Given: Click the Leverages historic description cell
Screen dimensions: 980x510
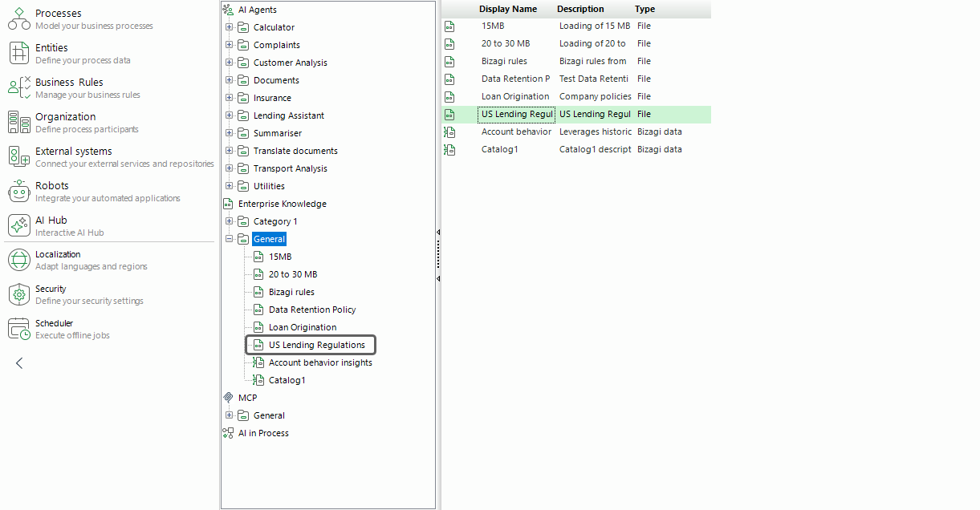Looking at the screenshot, I should coord(596,132).
